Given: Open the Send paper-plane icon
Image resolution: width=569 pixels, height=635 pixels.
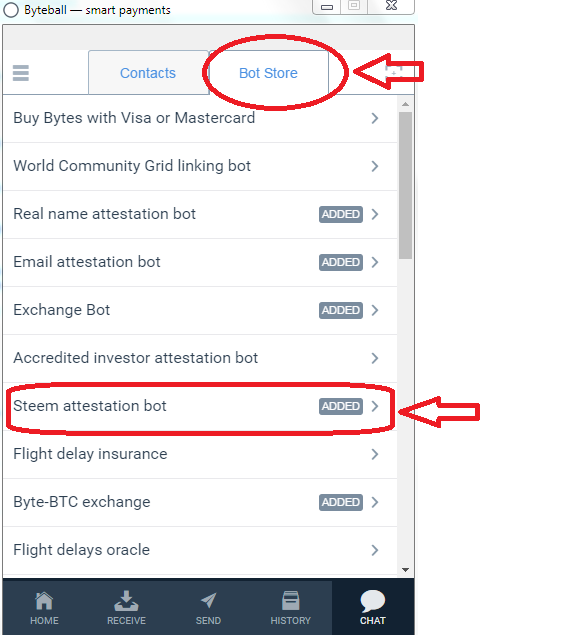Looking at the screenshot, I should pyautogui.click(x=208, y=607).
